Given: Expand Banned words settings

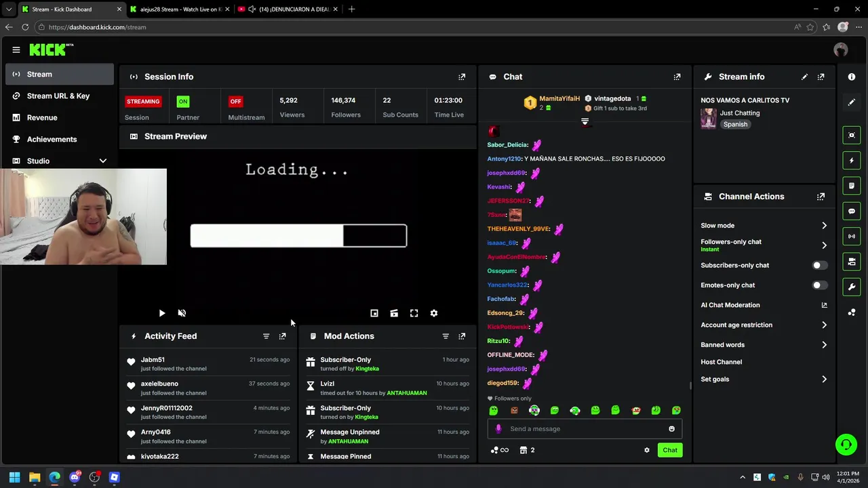Looking at the screenshot, I should tap(824, 345).
